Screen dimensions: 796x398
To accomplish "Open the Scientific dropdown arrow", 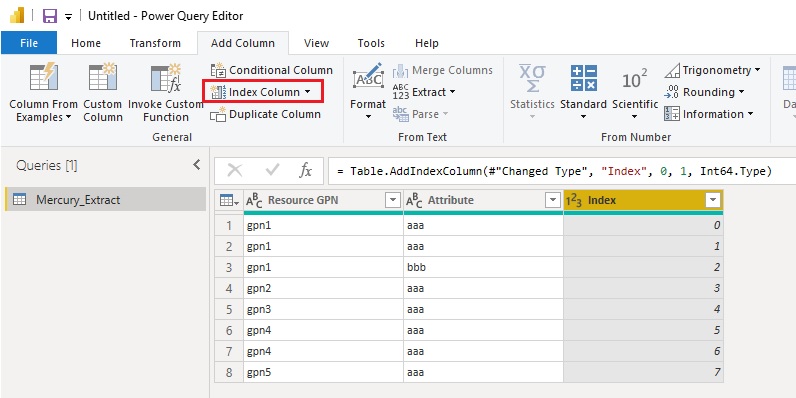I will click(635, 117).
